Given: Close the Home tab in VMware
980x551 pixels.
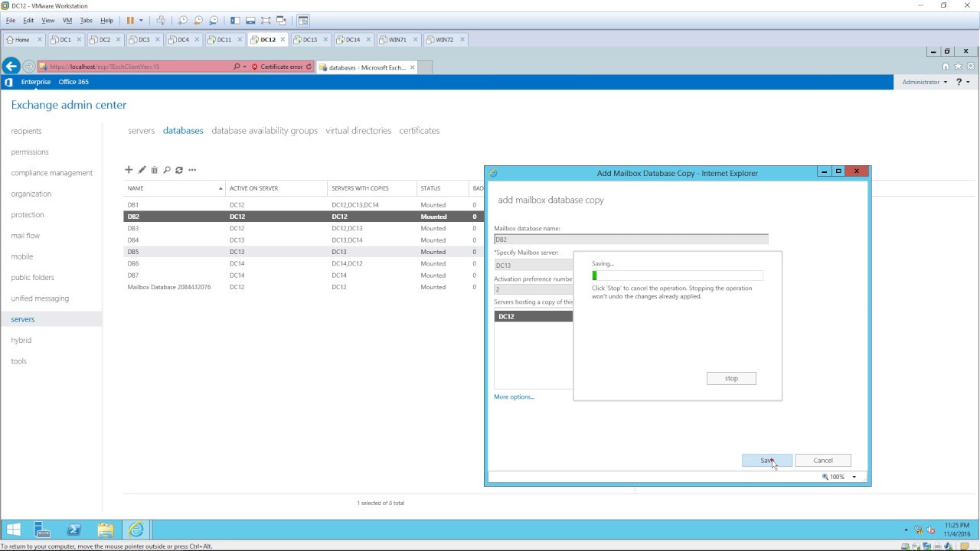Looking at the screenshot, I should coord(40,40).
